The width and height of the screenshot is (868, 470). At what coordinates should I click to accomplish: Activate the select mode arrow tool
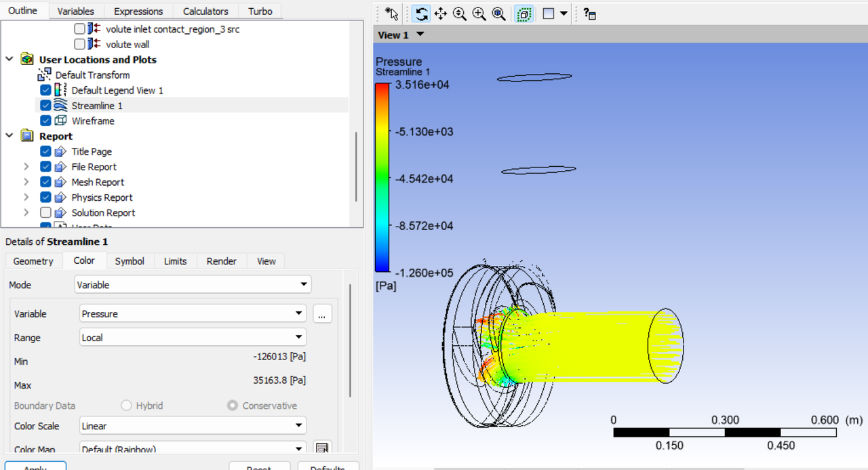tap(391, 14)
